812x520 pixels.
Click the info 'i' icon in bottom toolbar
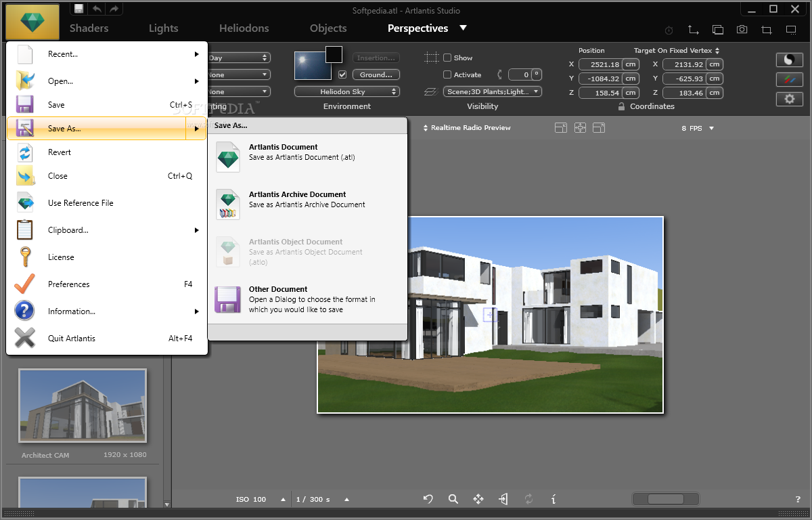pyautogui.click(x=554, y=499)
